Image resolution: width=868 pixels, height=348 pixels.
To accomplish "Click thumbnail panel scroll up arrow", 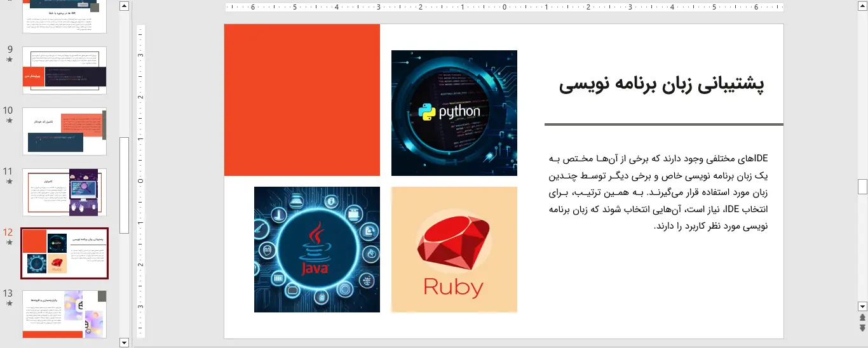I will point(124,6).
